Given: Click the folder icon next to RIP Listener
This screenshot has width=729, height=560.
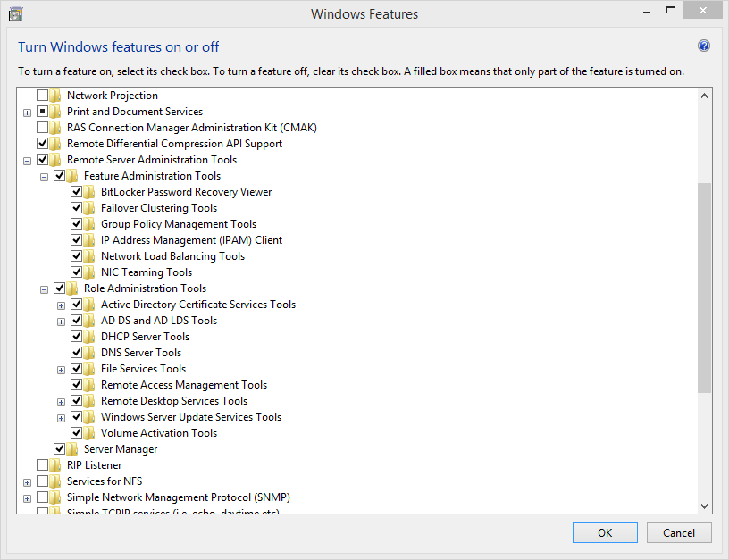Looking at the screenshot, I should (56, 465).
